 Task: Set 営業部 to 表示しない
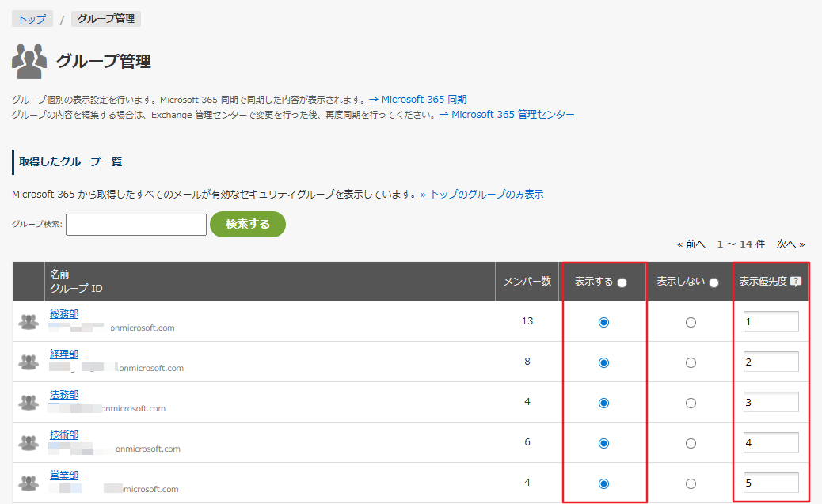pos(691,483)
